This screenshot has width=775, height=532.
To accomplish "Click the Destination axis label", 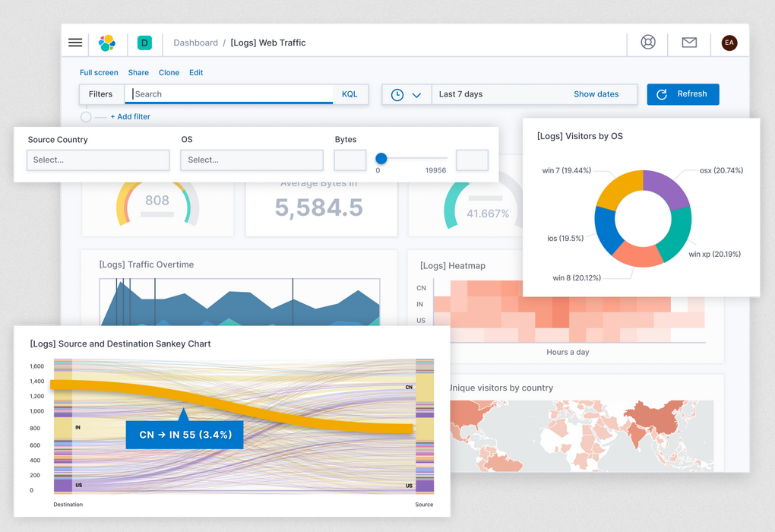I will [68, 505].
